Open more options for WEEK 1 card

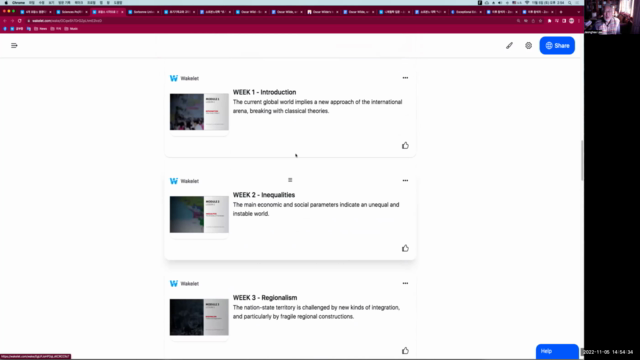405,78
